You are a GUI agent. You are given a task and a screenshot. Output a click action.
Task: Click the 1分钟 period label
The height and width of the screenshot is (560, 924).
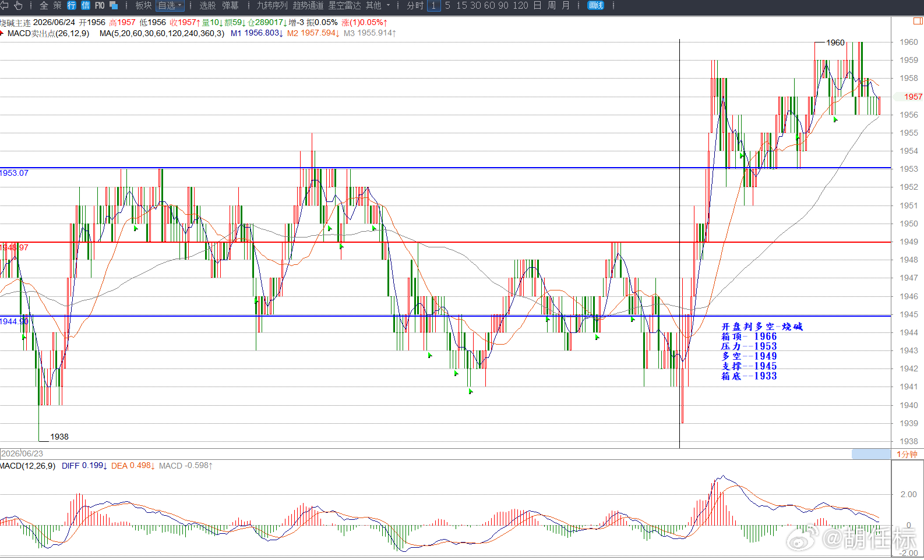(x=907, y=454)
